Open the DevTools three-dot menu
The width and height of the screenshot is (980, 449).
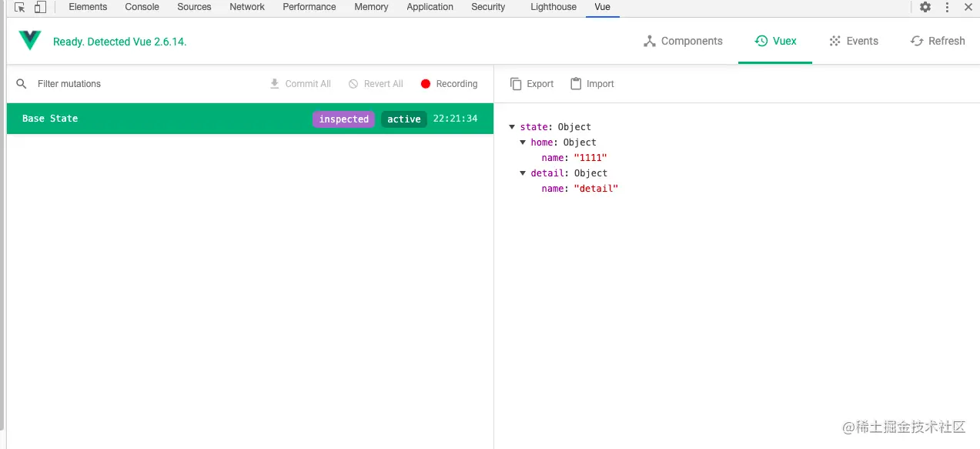pyautogui.click(x=947, y=7)
